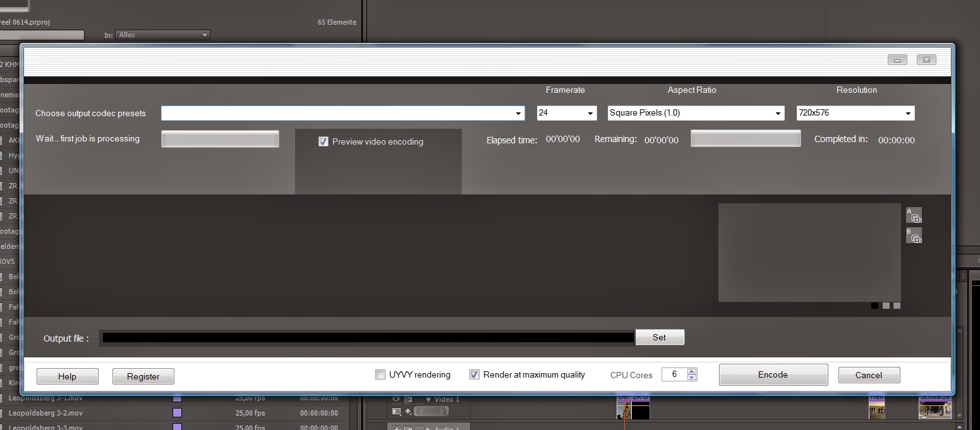Open the Framerate dropdown showing 24
The image size is (980, 430).
coord(590,113)
